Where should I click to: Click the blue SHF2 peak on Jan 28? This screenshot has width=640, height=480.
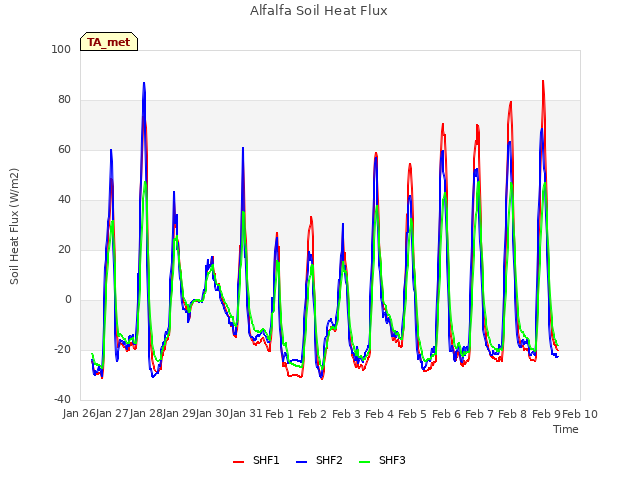click(x=144, y=83)
